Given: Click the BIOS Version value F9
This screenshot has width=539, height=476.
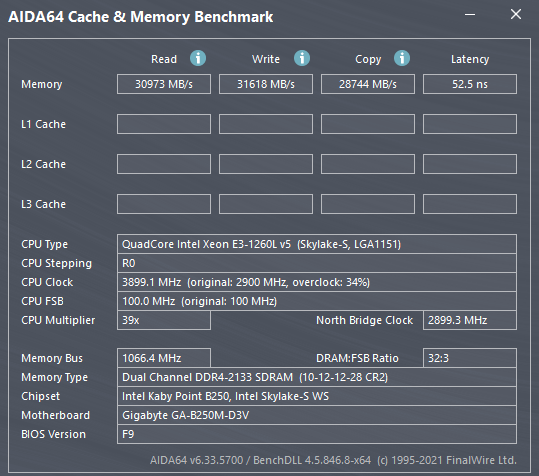Looking at the screenshot, I should 317,434.
